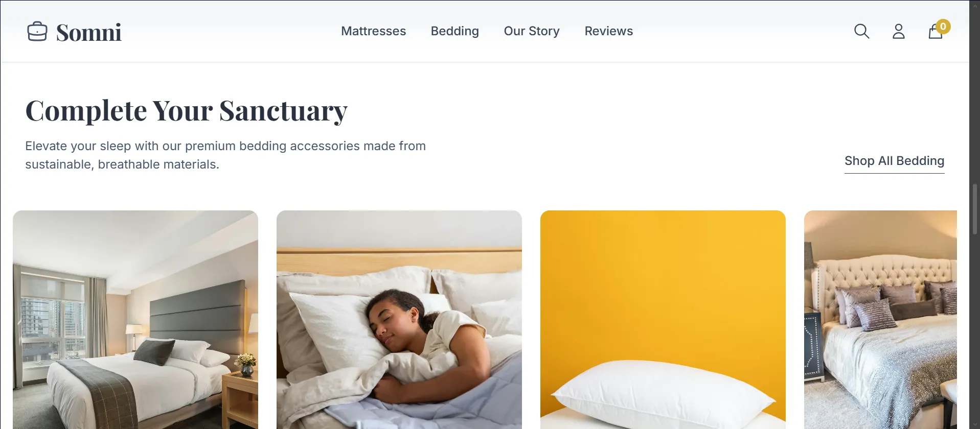Viewport: 980px width, 429px height.
Task: Select the white pillow on yellow image
Action: 663,320
